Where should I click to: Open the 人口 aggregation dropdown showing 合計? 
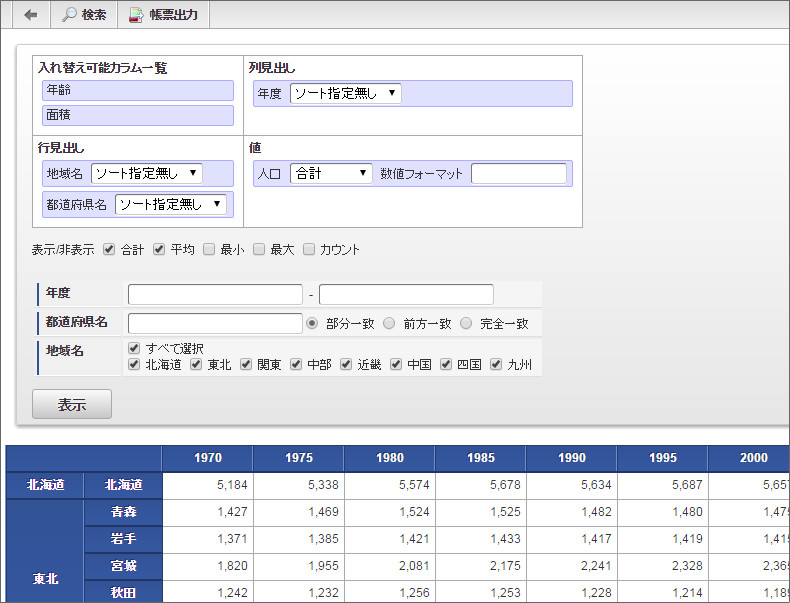pos(331,173)
